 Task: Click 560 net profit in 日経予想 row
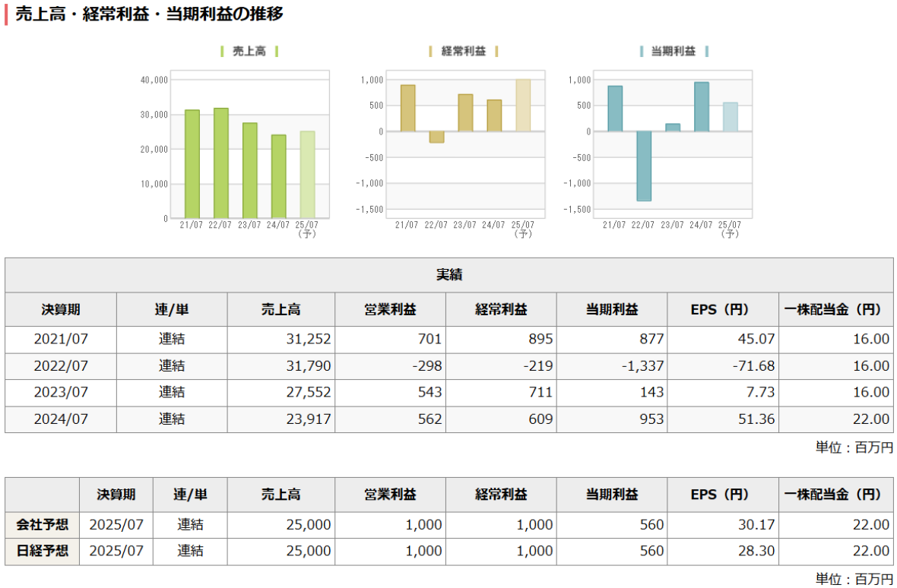(x=651, y=551)
